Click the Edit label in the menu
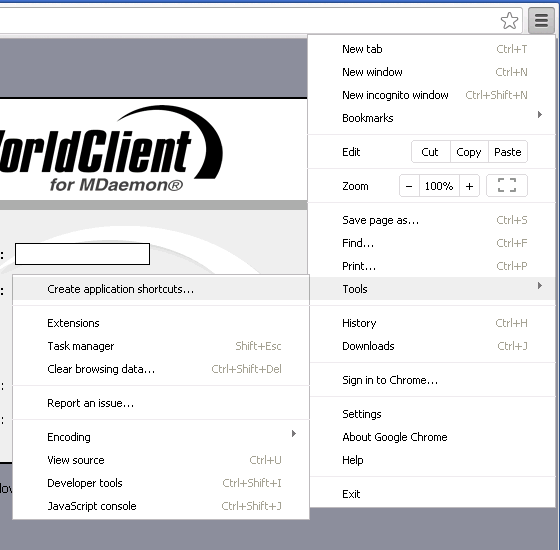 351,152
